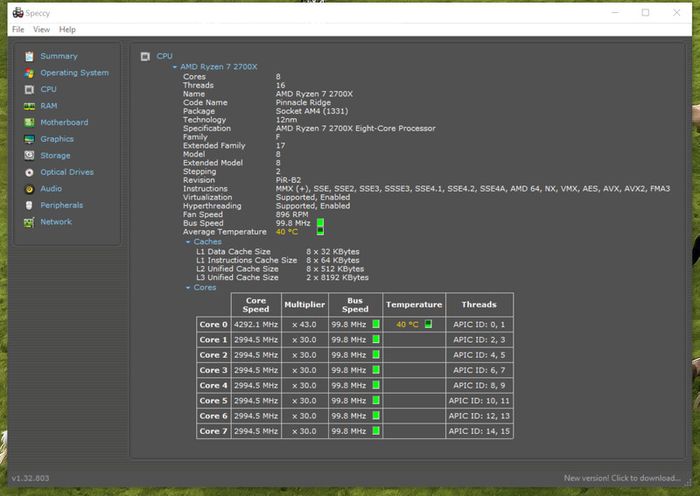View the Optical Drives section
Screen dimensions: 700x496
(x=67, y=172)
